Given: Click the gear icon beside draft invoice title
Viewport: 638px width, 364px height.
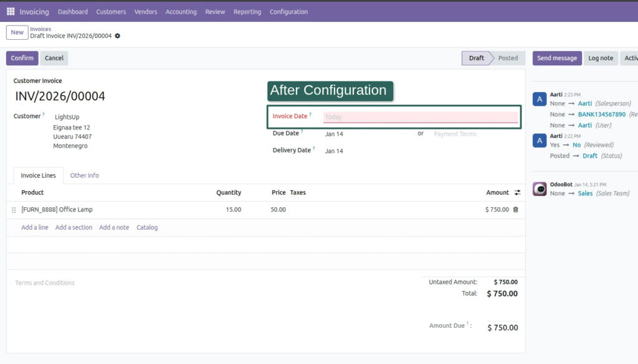Looking at the screenshot, I should pos(118,36).
